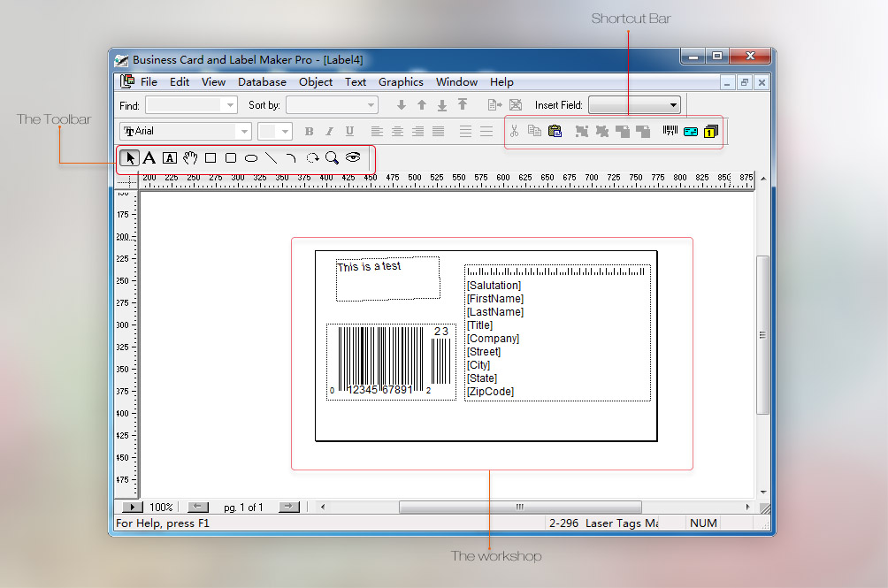The width and height of the screenshot is (888, 588).
Task: Open the Database menu
Action: click(x=262, y=82)
